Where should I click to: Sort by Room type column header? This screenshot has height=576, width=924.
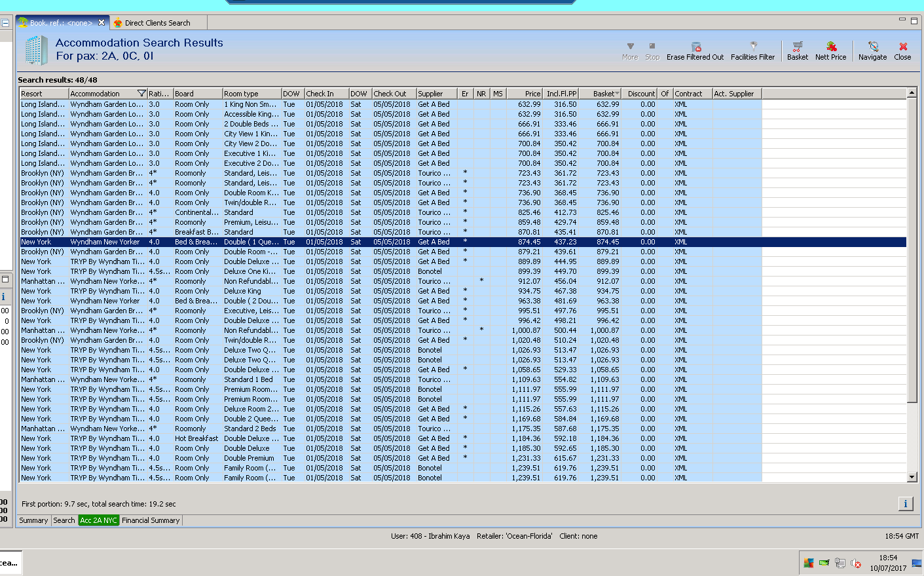(252, 94)
